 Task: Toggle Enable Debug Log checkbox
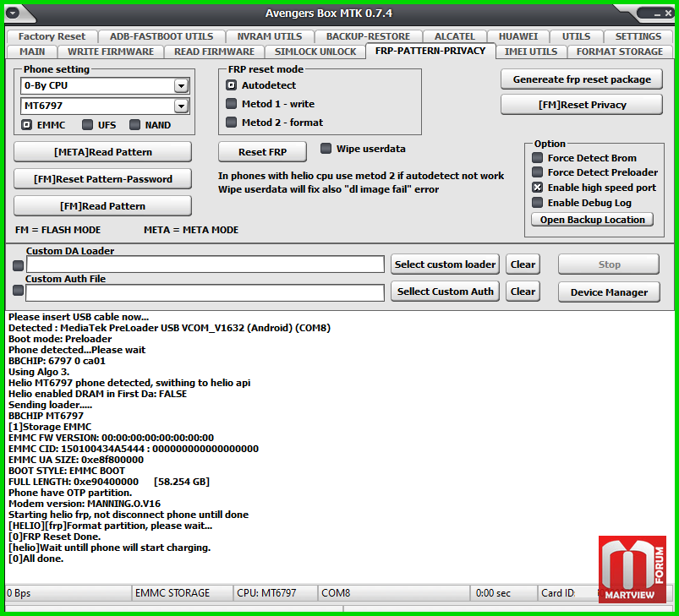pyautogui.click(x=538, y=203)
